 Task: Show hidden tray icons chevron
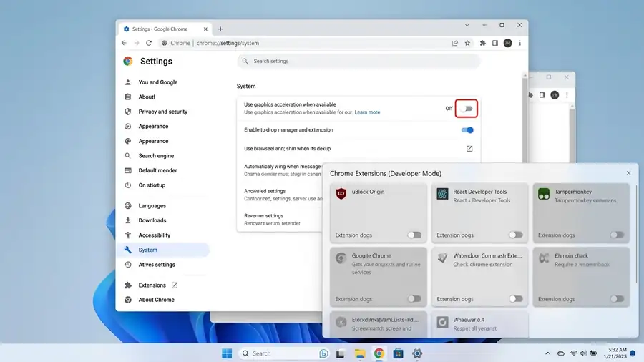[x=547, y=353]
